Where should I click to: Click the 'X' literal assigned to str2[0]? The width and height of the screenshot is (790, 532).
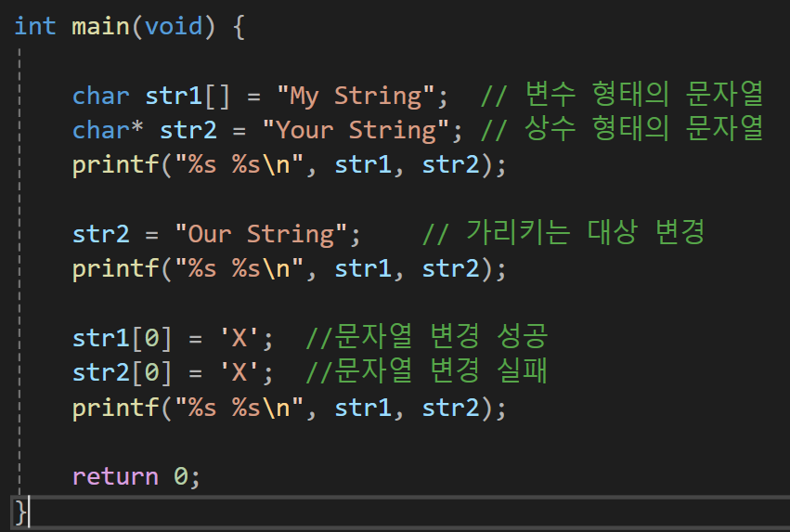tap(240, 373)
